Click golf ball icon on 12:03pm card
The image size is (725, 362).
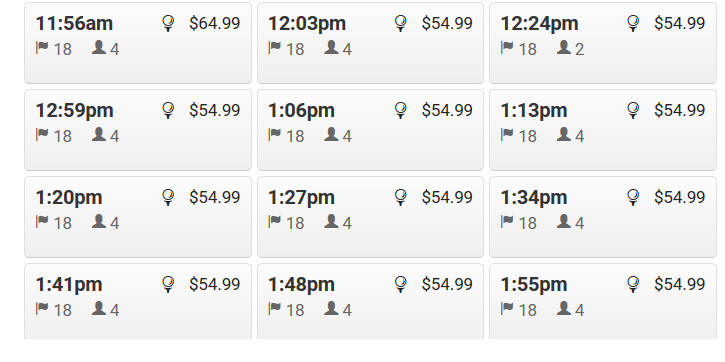click(x=401, y=23)
